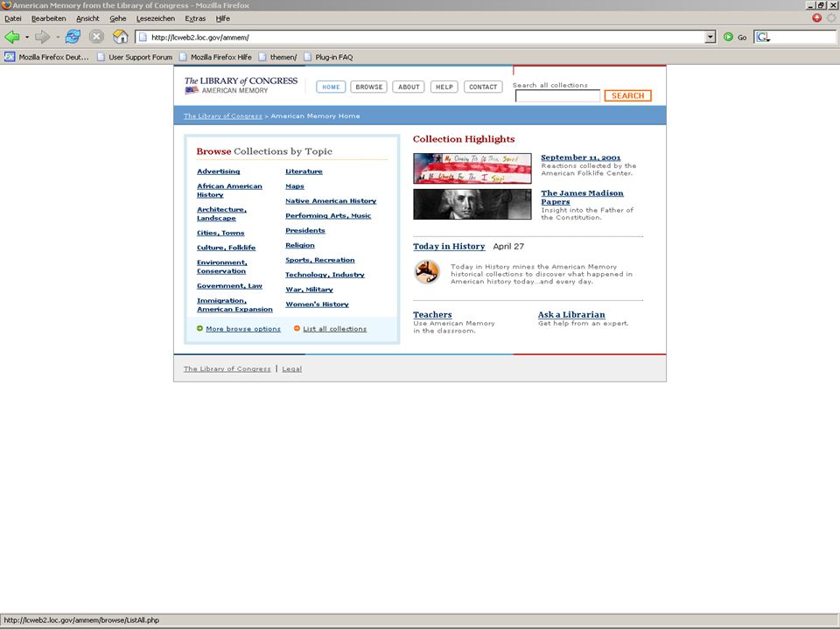This screenshot has height=630, width=840.
Task: Open Mozilla Firefox Hilfe bookmark
Action: coord(215,57)
